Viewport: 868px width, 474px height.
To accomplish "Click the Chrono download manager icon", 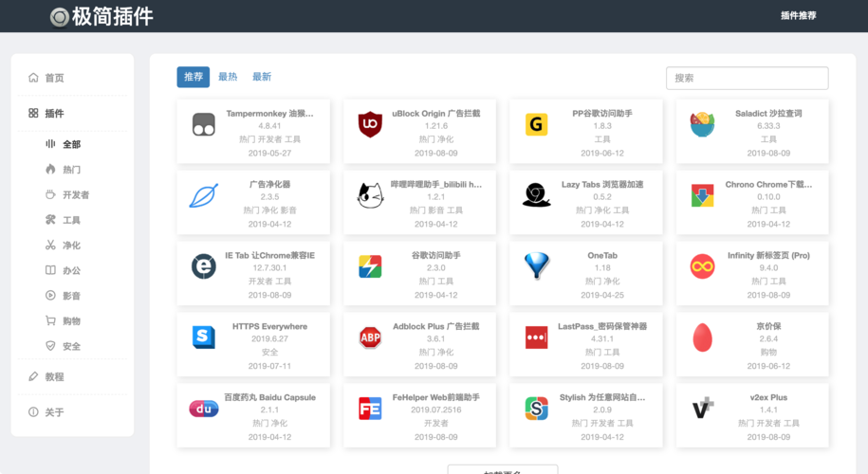I will (x=702, y=195).
